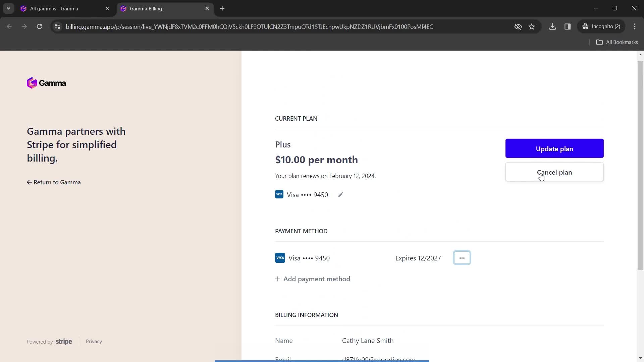Click the Visa •••• 9450 payment method text
Viewport: 644px width, 362px height.
click(309, 258)
